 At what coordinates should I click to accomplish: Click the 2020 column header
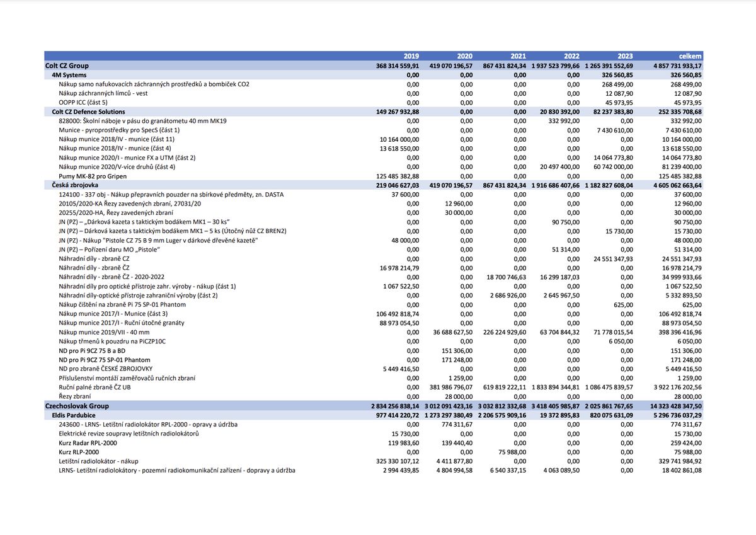(x=464, y=56)
